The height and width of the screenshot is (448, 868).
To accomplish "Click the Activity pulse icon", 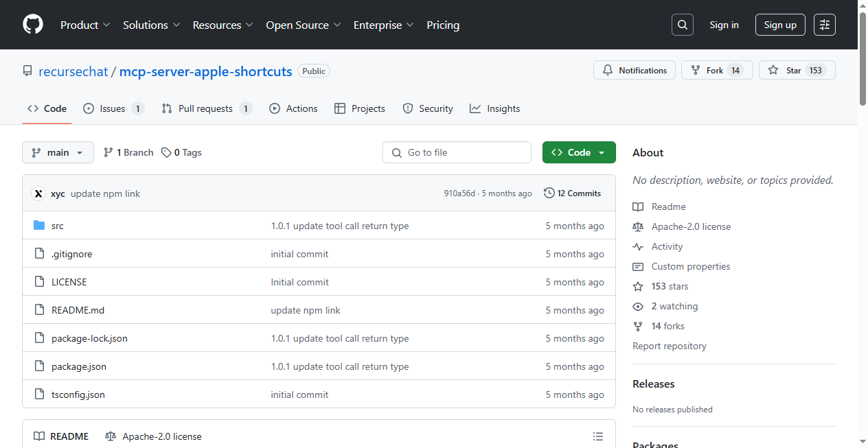I will pos(638,246).
